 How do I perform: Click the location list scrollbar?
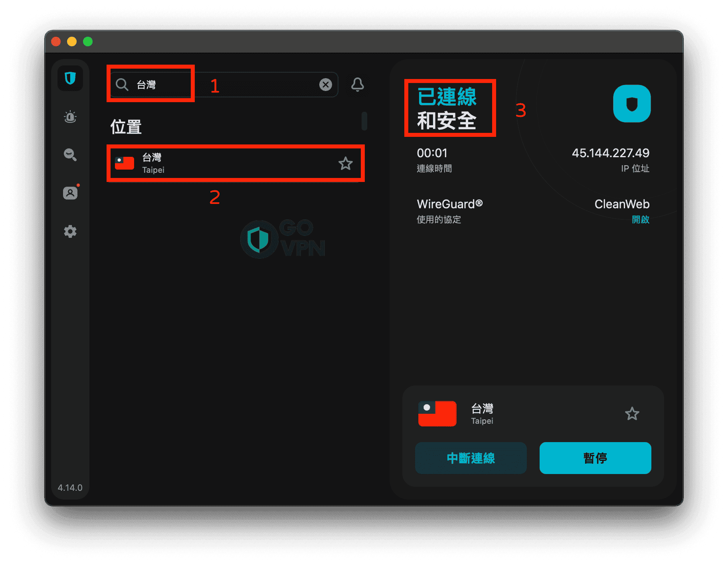pos(364,121)
